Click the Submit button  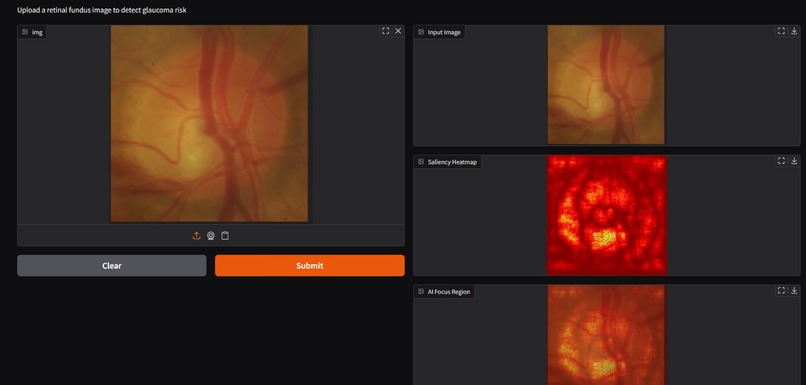[309, 266]
